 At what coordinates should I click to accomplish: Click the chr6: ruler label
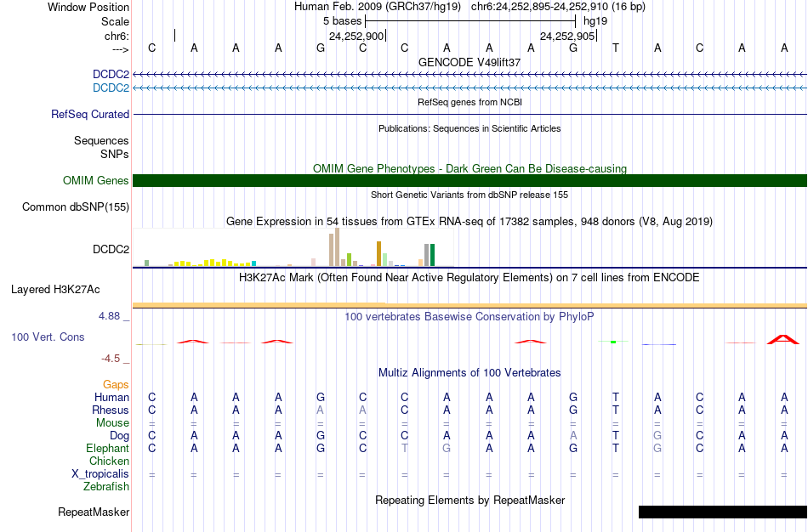coord(117,36)
